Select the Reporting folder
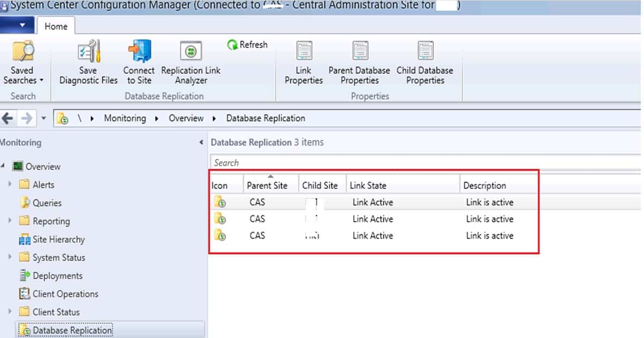Screen dimensions: 644x338 pos(44,221)
